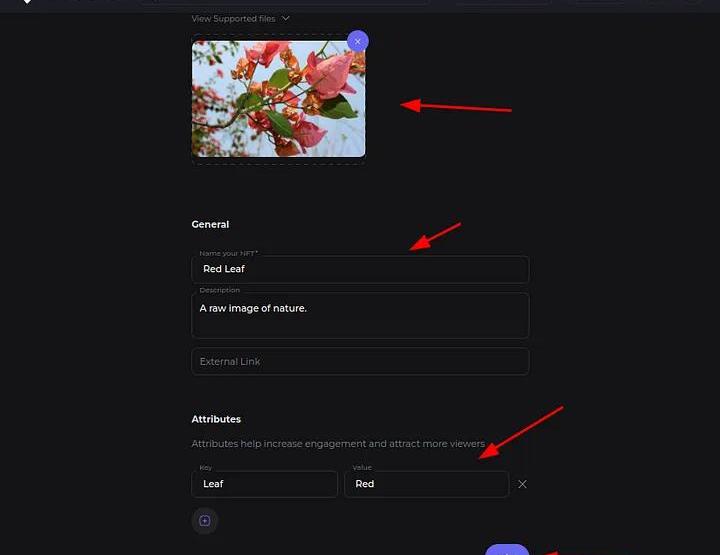Add a new attribute row

click(x=205, y=521)
